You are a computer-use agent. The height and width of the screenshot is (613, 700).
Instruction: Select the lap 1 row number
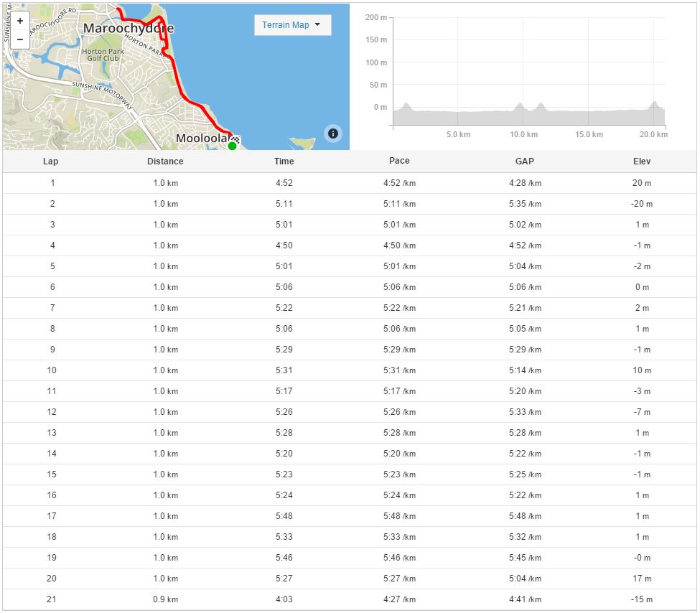tap(52, 183)
